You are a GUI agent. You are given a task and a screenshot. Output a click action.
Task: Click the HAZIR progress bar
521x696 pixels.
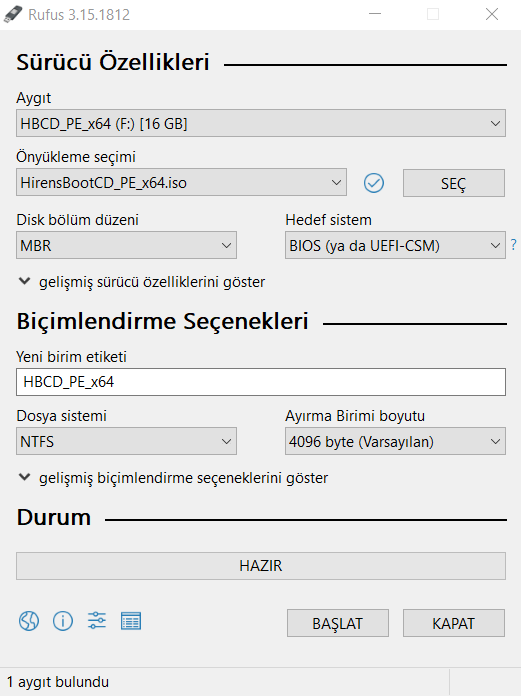click(261, 566)
